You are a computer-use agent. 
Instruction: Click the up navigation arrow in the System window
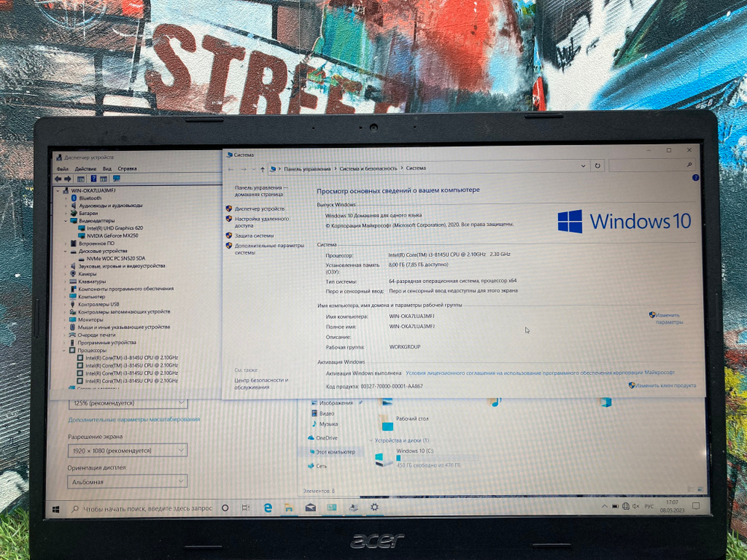[x=261, y=167]
